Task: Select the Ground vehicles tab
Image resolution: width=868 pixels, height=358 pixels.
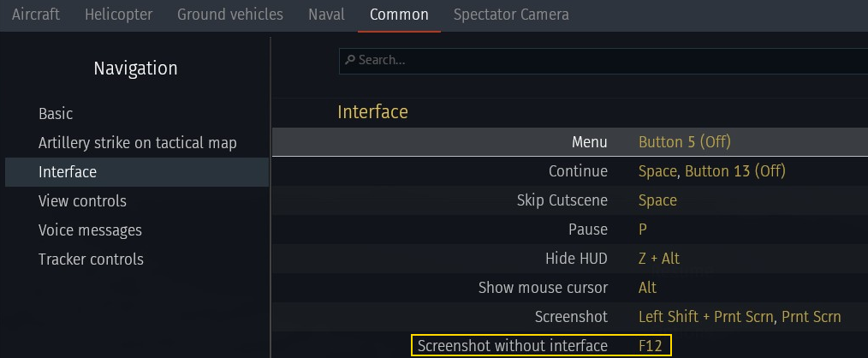Action: coord(229,15)
